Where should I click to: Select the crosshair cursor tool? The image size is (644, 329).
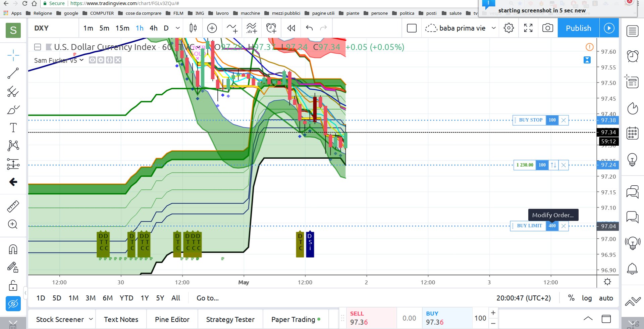coord(13,55)
